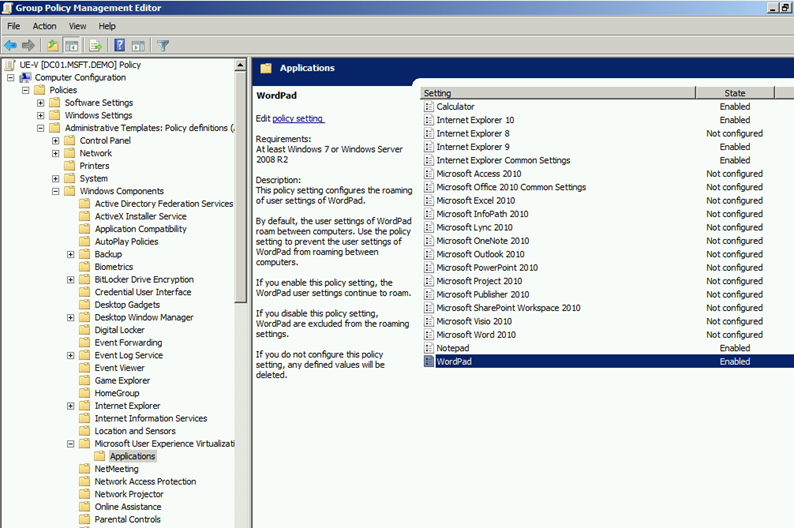This screenshot has height=528, width=794.
Task: Select Microsoft SharePoint Workspace 2010 setting
Action: tap(508, 308)
